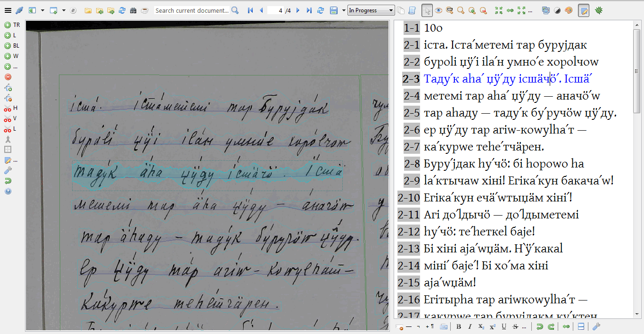Undo last canvas edit green arrow
This screenshot has width=644, height=334.
point(8,181)
